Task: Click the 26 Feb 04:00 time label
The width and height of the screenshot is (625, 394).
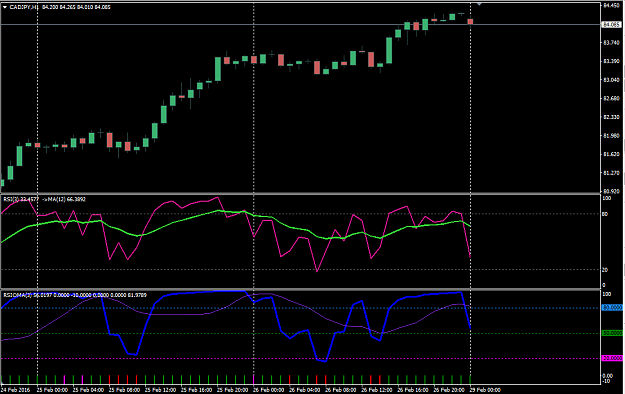Action: (305, 390)
